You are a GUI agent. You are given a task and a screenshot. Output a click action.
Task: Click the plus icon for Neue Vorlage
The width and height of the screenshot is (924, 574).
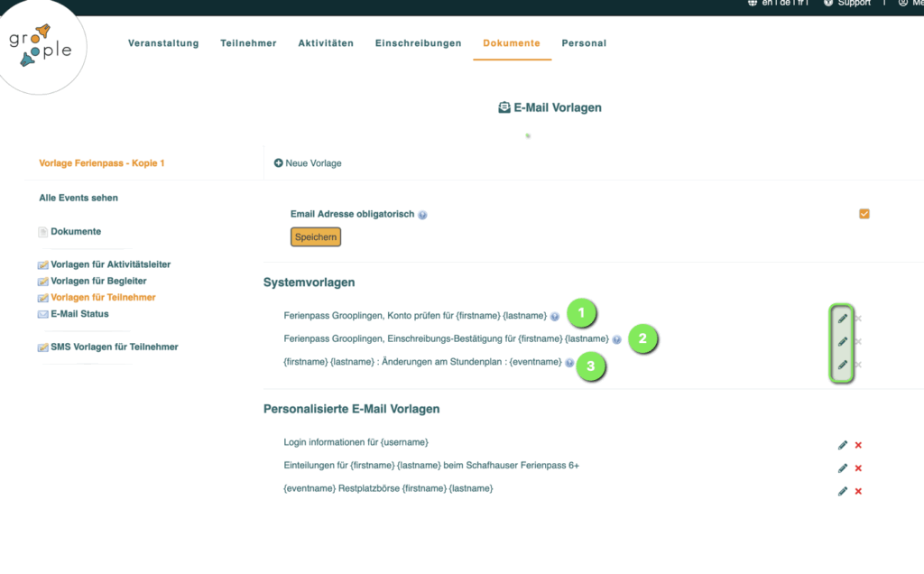click(279, 163)
